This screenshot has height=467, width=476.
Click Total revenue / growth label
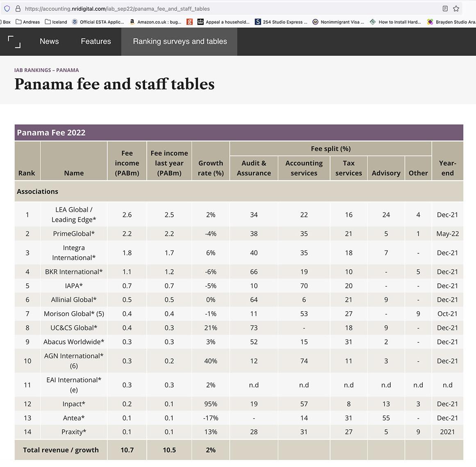pos(61,450)
